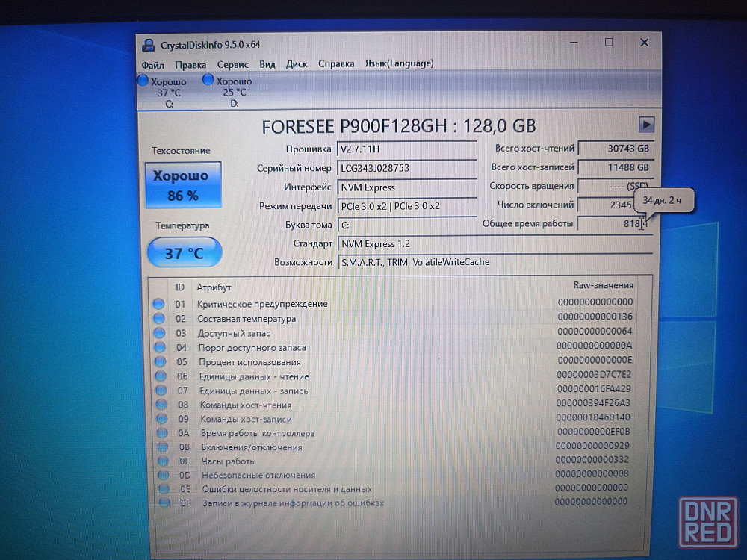This screenshot has height=560, width=747.
Task: Click the Raw-значения column header
Action: pyautogui.click(x=603, y=285)
